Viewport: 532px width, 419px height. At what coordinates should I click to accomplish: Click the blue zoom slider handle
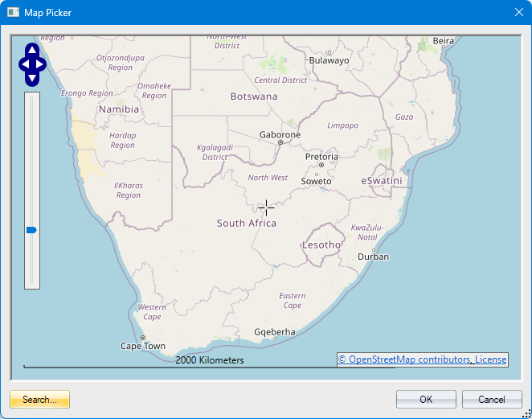coord(31,230)
